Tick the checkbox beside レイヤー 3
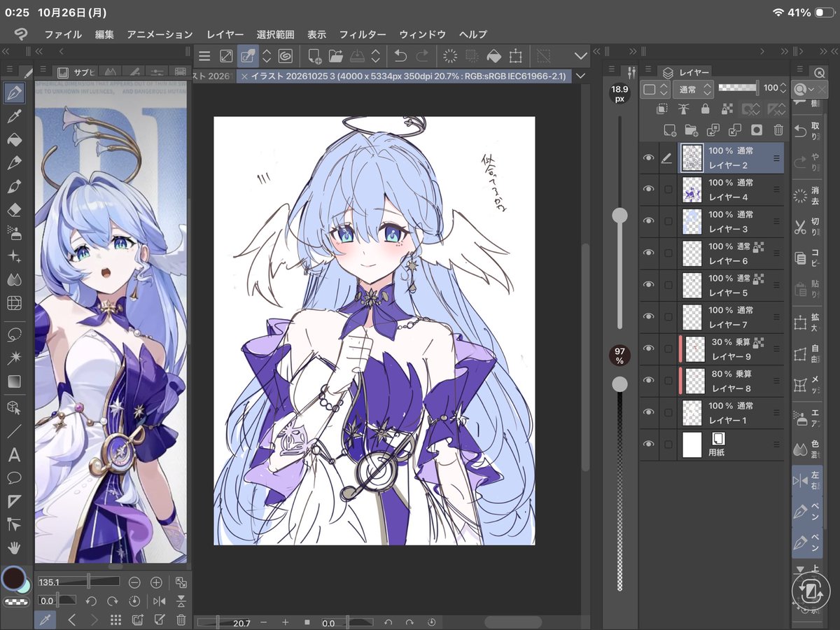The image size is (840, 630). tap(668, 221)
